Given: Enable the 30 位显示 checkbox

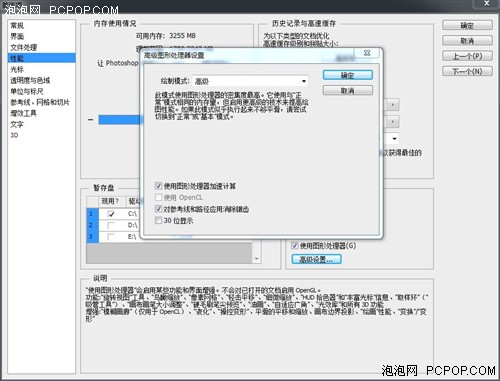Looking at the screenshot, I should [x=159, y=220].
